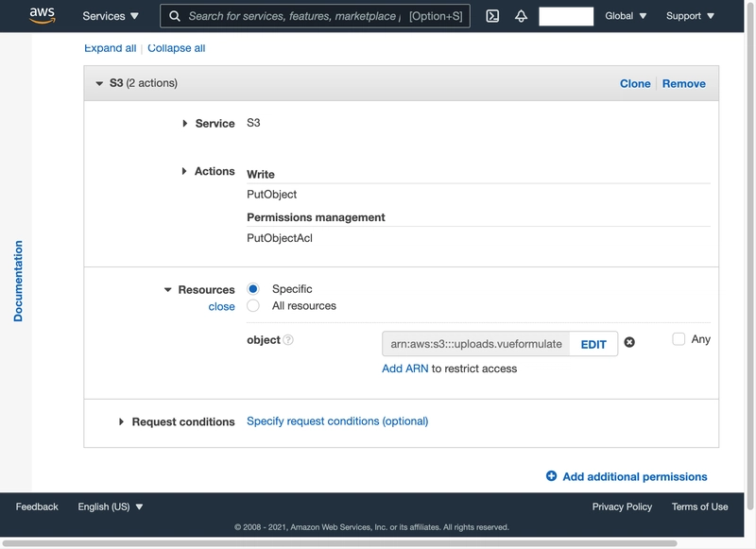Open the Documentation side tab
The height and width of the screenshot is (549, 756).
click(x=18, y=281)
